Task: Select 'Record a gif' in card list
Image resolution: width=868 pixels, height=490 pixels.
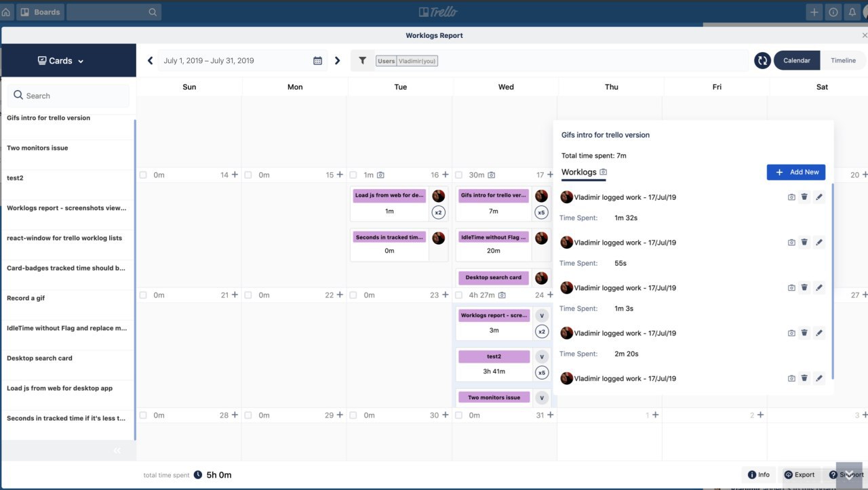Action: (x=26, y=298)
